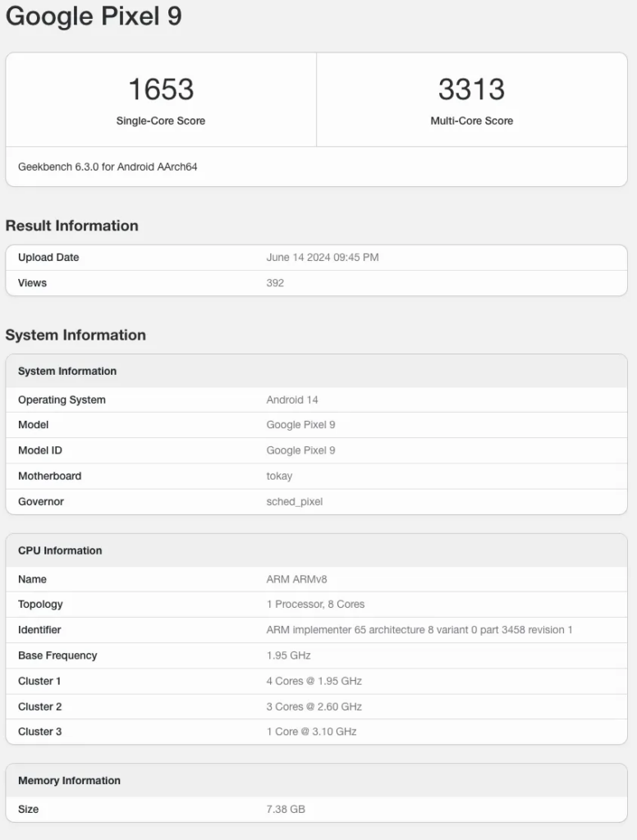The width and height of the screenshot is (637, 840).
Task: Select Google Pixel 9 in Model ID row
Action: [x=300, y=450]
